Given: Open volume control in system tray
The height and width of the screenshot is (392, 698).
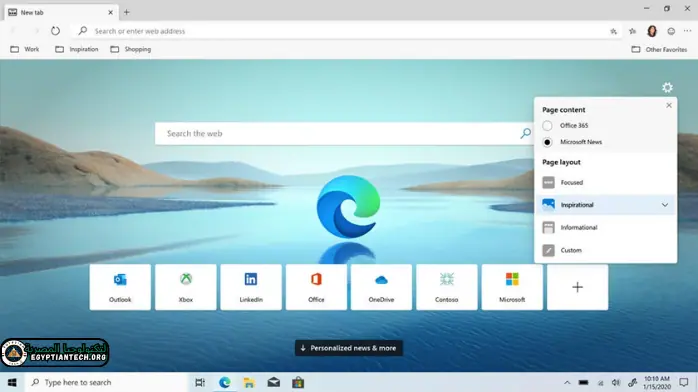Looking at the screenshot, I should [x=616, y=383].
